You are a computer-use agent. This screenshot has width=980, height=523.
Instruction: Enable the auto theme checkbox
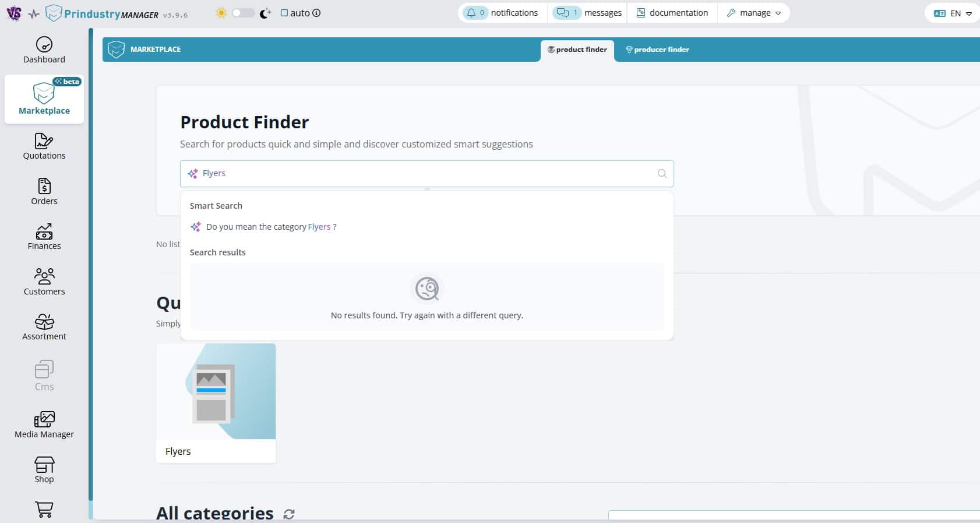(284, 13)
